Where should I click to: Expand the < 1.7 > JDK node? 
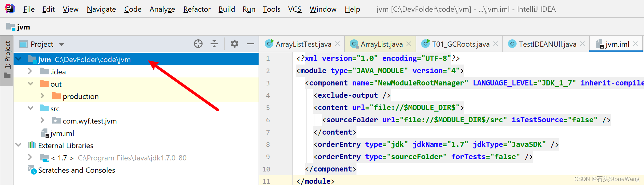click(30, 157)
